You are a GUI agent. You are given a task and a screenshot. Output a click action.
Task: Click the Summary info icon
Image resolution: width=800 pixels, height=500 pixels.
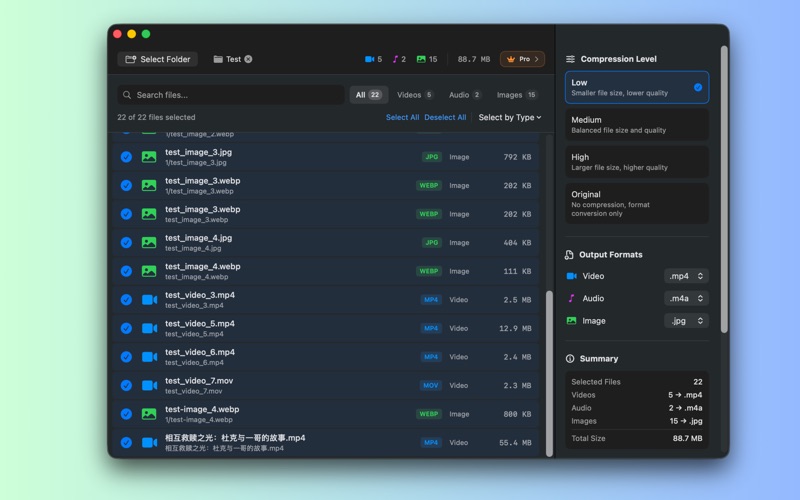[x=570, y=358]
